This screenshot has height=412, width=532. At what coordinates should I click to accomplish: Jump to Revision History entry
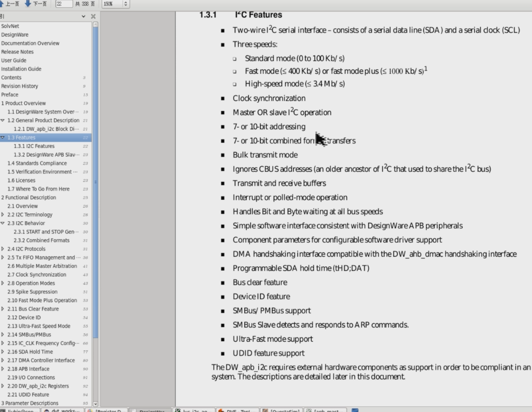[20, 86]
